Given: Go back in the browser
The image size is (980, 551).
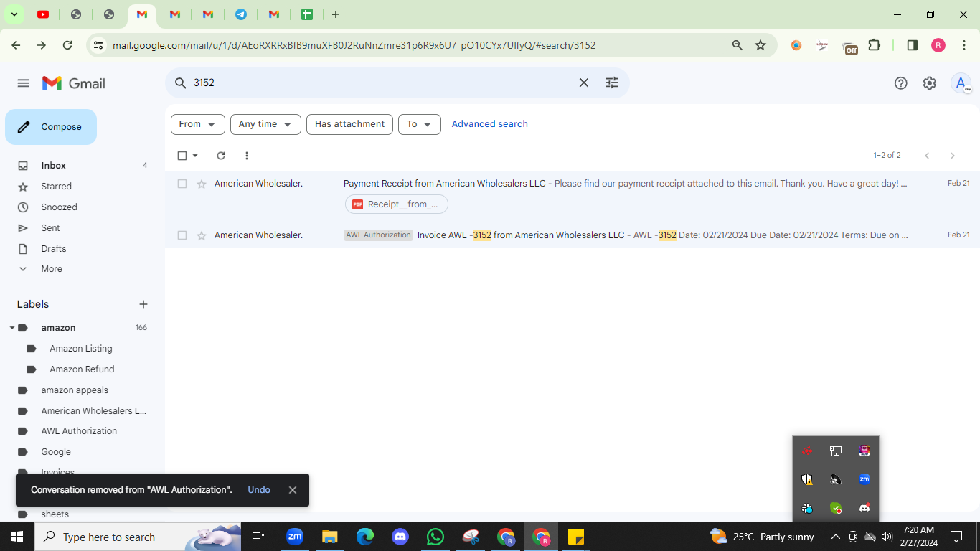Looking at the screenshot, I should [x=16, y=45].
